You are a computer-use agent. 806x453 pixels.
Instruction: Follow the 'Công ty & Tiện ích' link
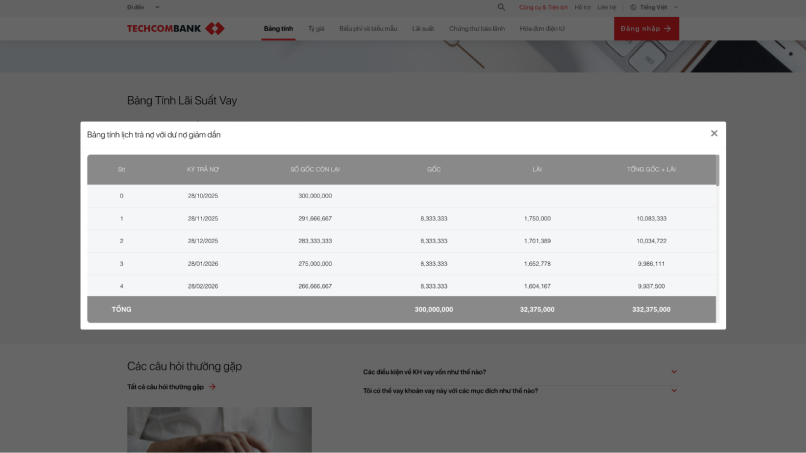click(x=550, y=7)
